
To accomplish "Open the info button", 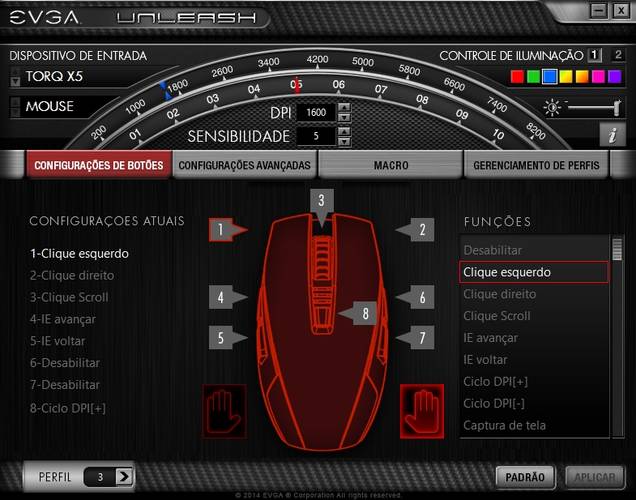I will tap(612, 134).
